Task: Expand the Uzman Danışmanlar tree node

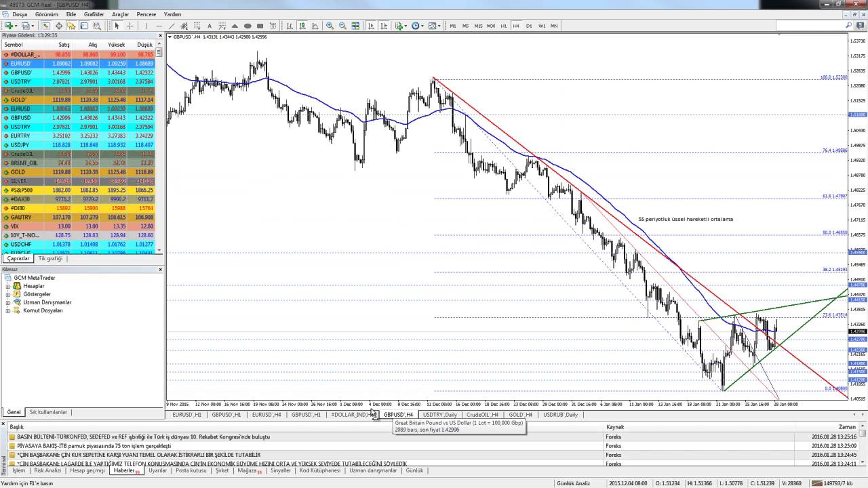Action: click(8, 302)
